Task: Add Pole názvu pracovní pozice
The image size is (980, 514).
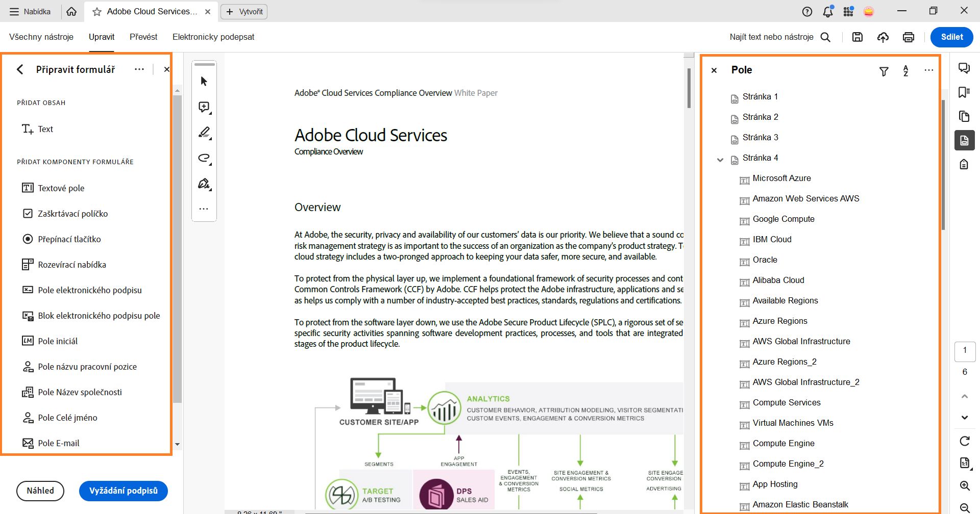Action: (79, 367)
